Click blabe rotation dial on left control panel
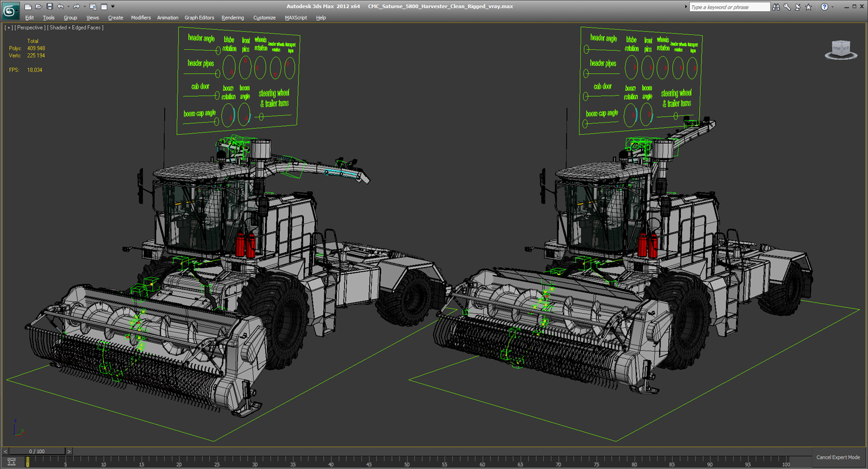Screen dimensions: 868x469 tap(229, 67)
